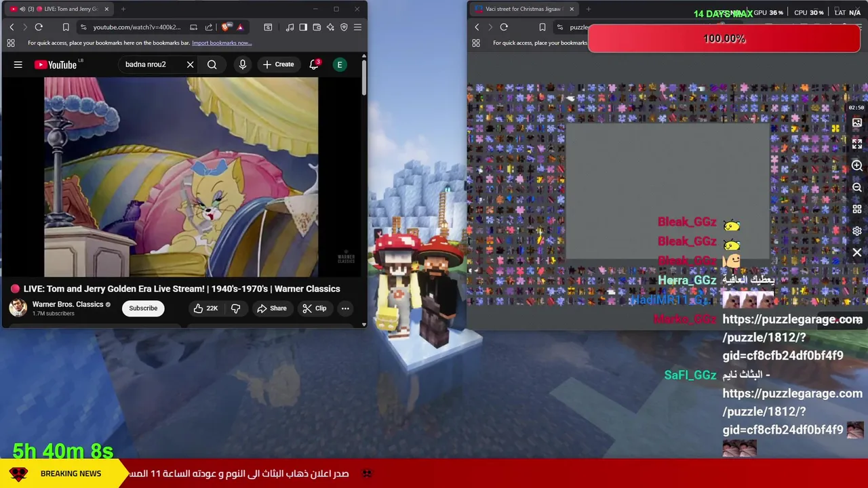This screenshot has height=488, width=868.
Task: Reload the YouTube page
Action: pos(39,27)
